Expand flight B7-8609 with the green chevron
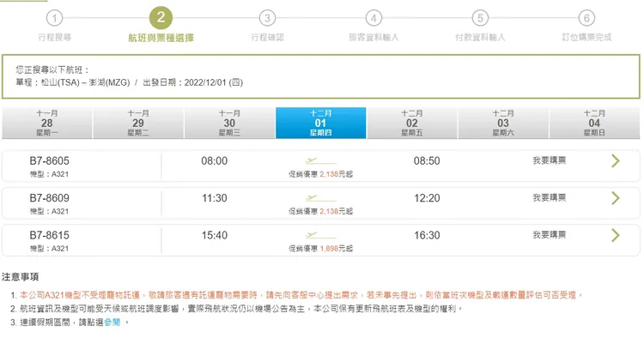The image size is (644, 338). [615, 198]
